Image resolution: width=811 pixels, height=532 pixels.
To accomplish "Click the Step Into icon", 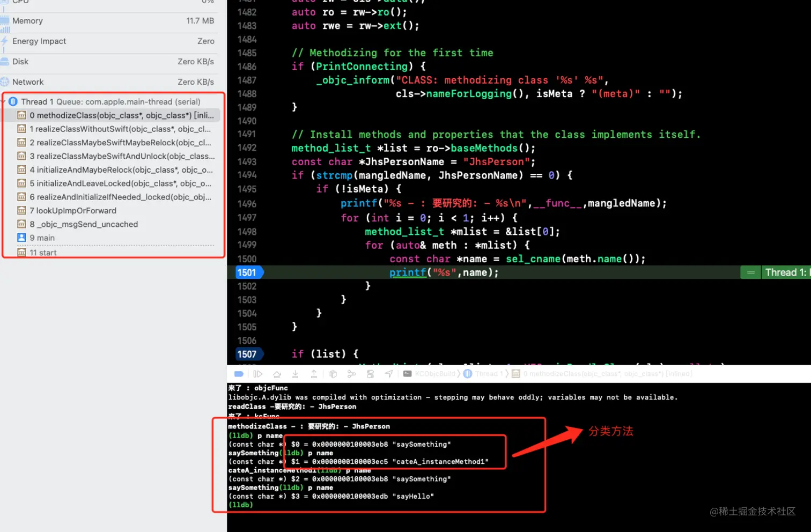I will click(295, 374).
